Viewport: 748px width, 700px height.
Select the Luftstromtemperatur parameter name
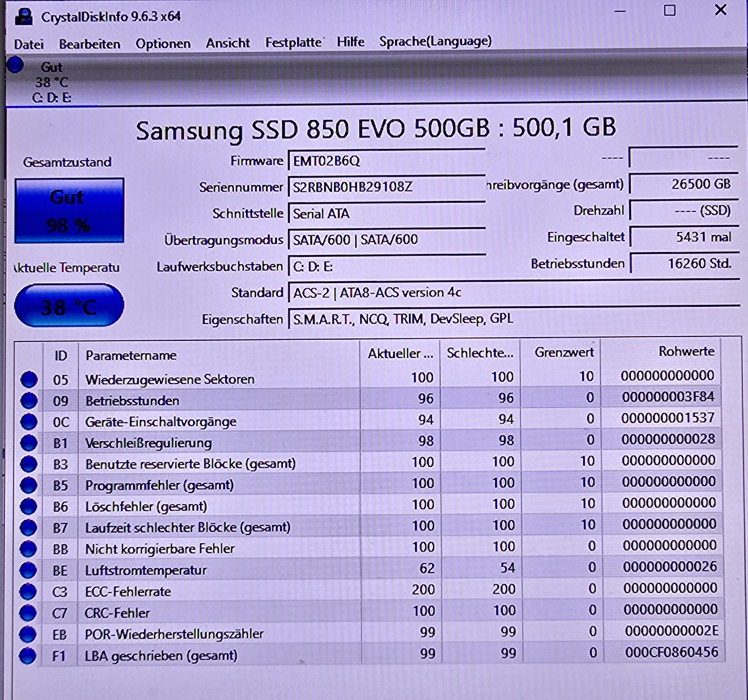point(145,570)
